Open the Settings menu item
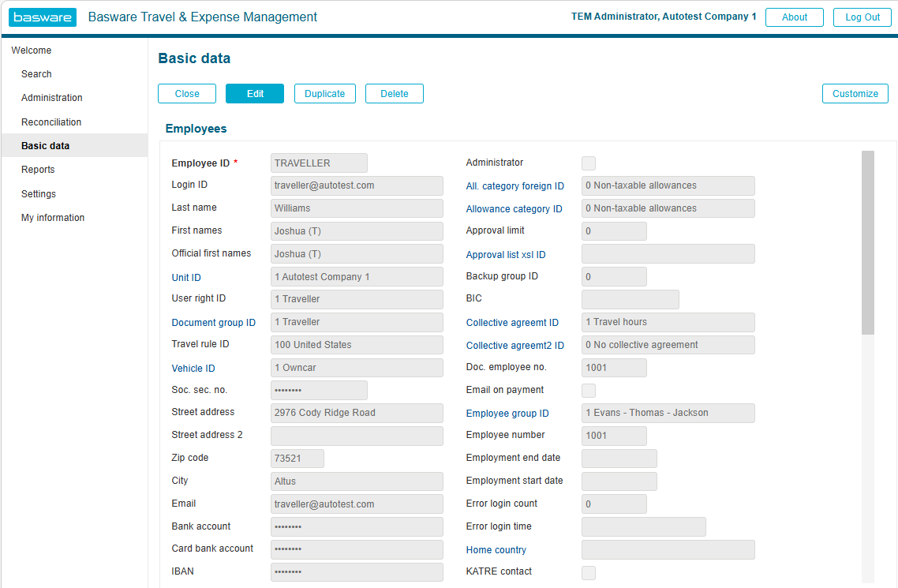This screenshot has width=898, height=588. pos(39,194)
